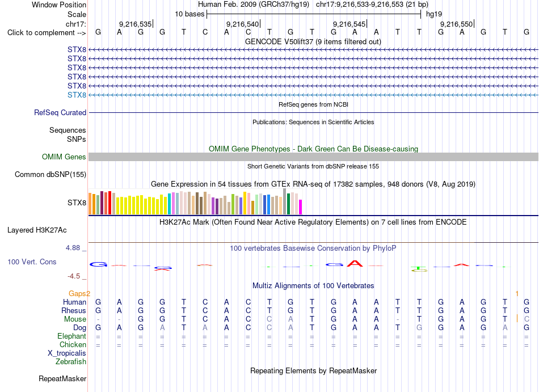This screenshot has height=392, width=539.
Task: Click 100 Vert. Cons track label
Action: (x=32, y=262)
